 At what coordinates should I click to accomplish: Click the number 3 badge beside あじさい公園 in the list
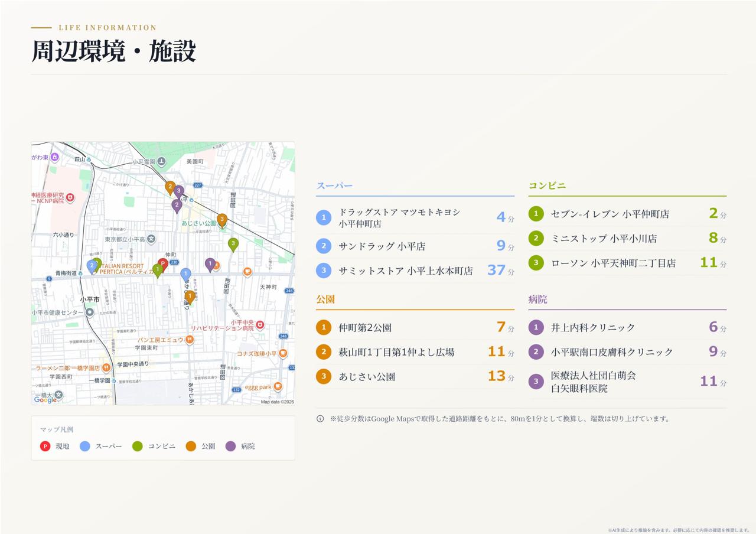(324, 376)
